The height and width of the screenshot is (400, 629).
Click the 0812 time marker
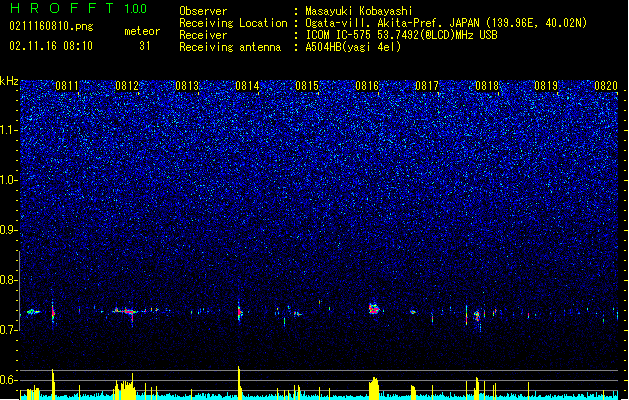[127, 86]
